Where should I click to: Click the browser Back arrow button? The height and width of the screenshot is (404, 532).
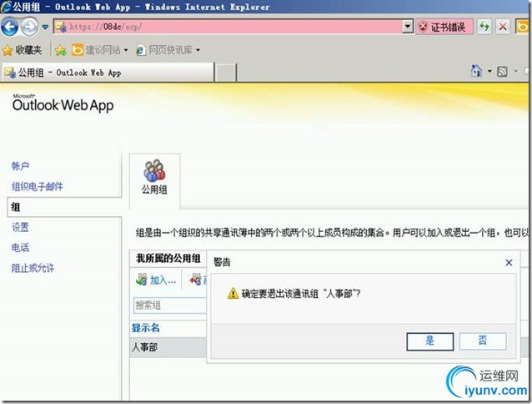coord(9,27)
